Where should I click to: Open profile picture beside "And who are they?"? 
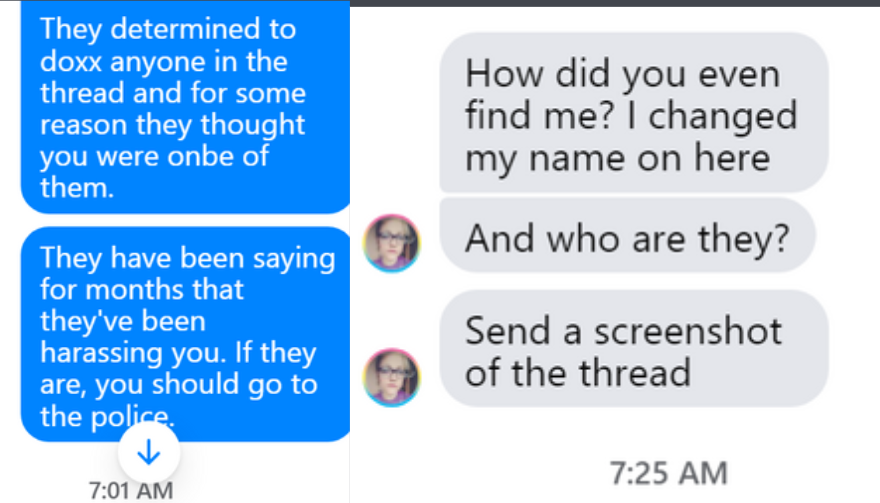(391, 242)
